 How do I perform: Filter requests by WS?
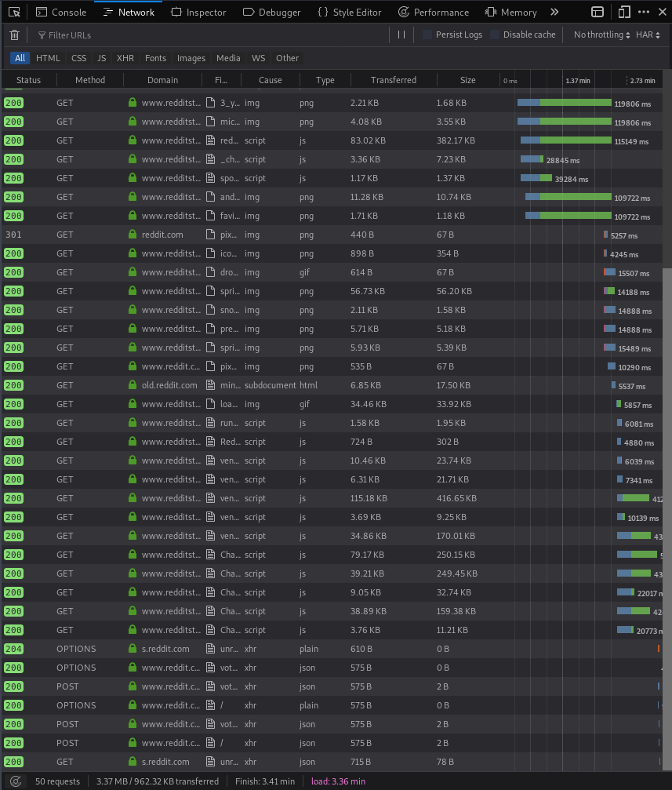(x=259, y=58)
